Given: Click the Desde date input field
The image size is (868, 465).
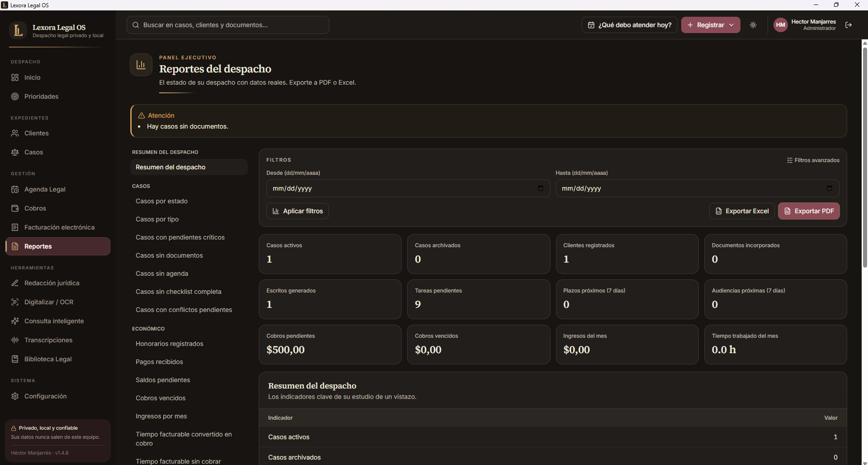Looking at the screenshot, I should 408,188.
